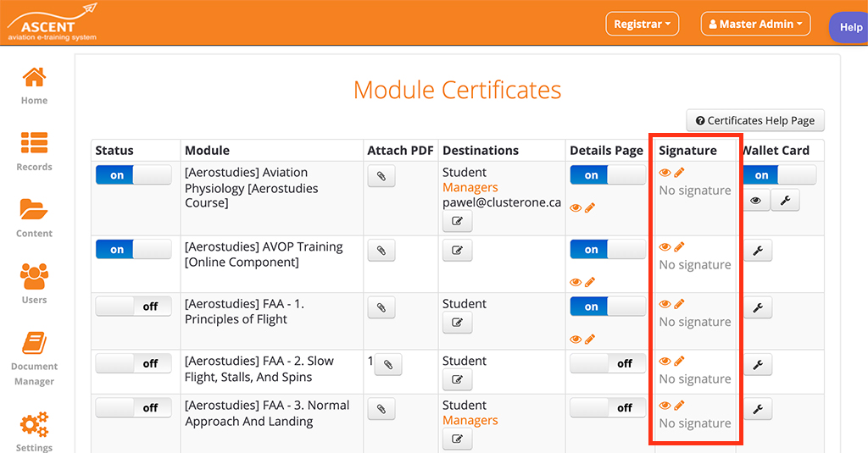Toggle Details Page switch for FAA 2 row
This screenshot has height=453, width=868.
(608, 363)
